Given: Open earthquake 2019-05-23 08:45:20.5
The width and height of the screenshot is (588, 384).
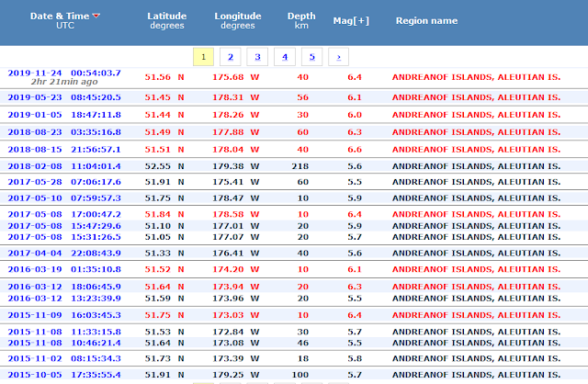Looking at the screenshot, I should pyautogui.click(x=64, y=97).
